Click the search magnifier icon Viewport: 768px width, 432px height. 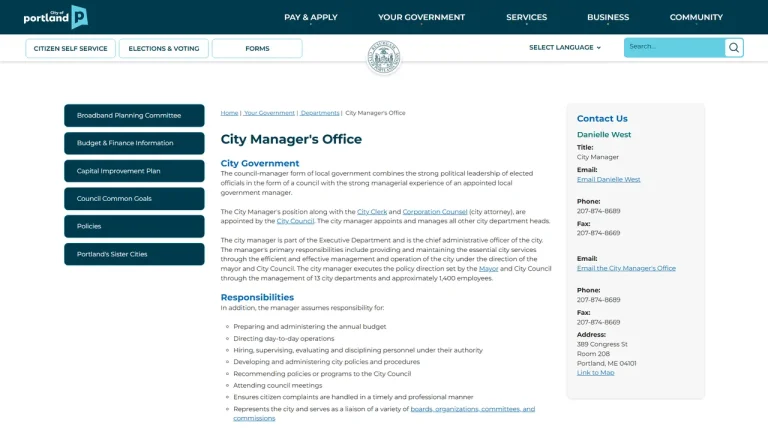(733, 48)
